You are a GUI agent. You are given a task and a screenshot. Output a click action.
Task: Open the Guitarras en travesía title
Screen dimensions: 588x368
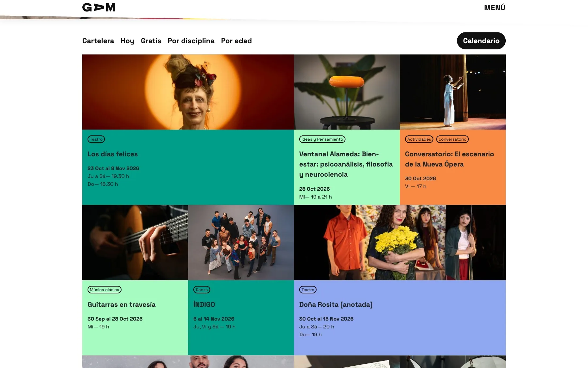pyautogui.click(x=122, y=305)
